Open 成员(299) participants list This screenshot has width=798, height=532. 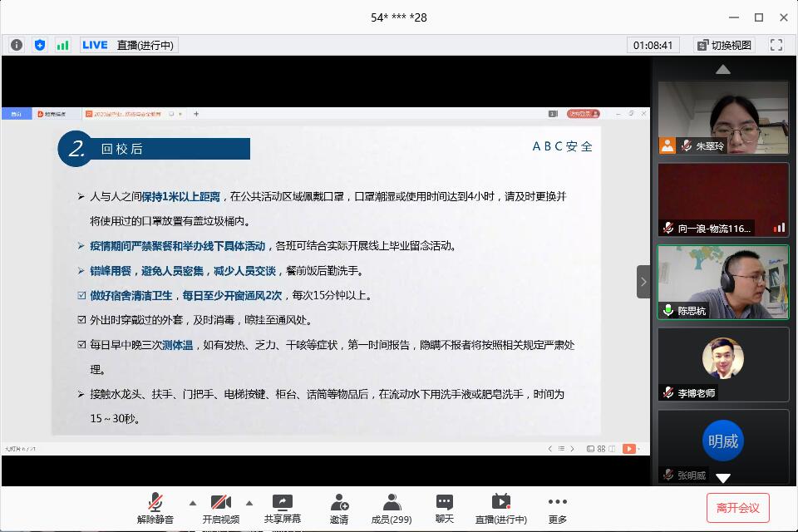click(x=392, y=508)
